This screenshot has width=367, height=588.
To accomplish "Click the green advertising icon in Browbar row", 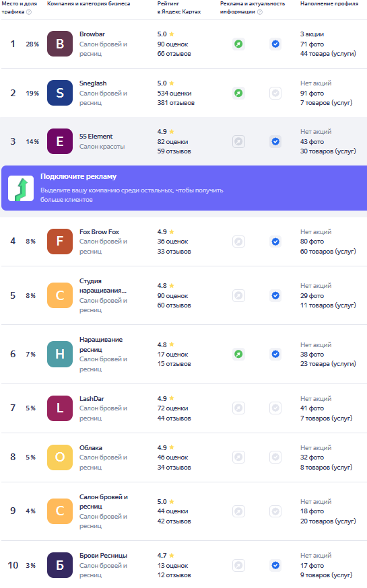I will pyautogui.click(x=238, y=44).
